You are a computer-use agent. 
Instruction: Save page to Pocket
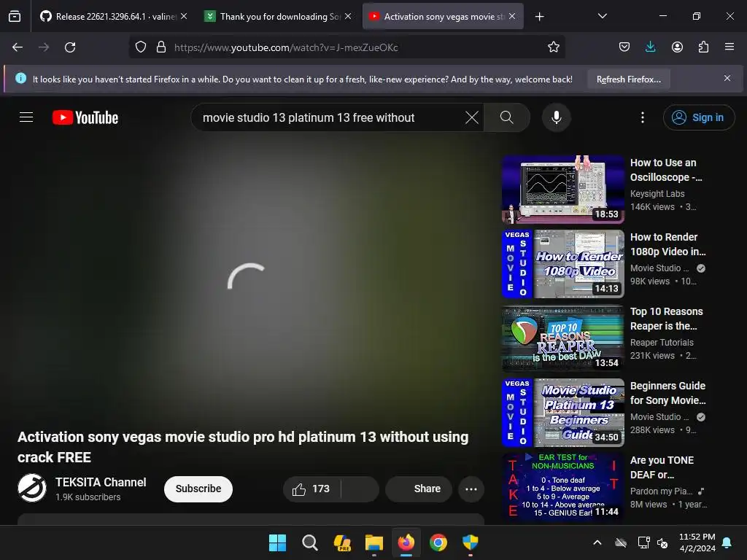tap(624, 47)
